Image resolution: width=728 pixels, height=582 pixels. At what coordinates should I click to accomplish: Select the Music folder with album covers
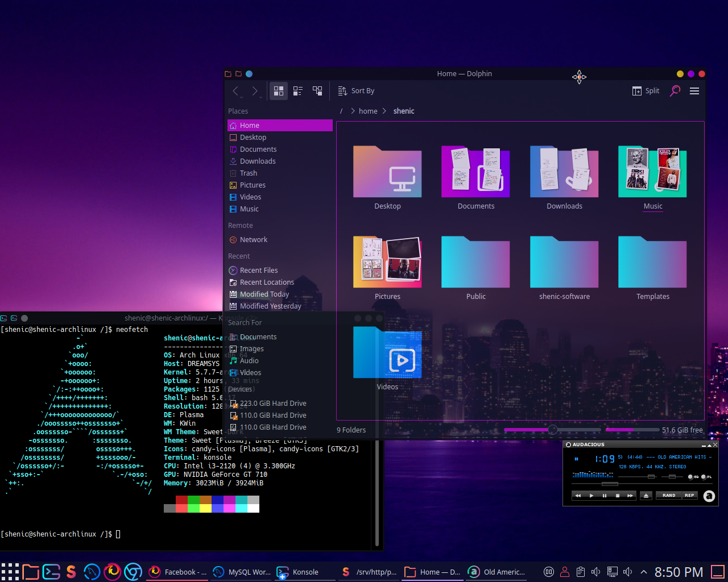pos(652,172)
